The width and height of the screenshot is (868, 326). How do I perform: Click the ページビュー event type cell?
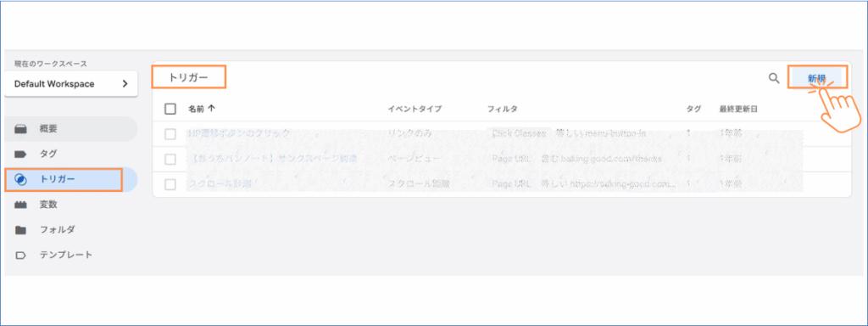[413, 159]
